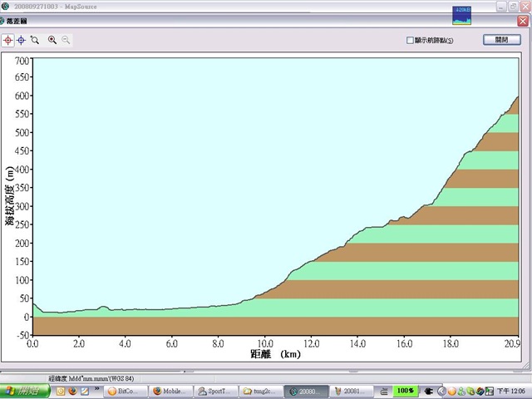This screenshot has width=532, height=399.
Task: Select the red crosshair pointer tool
Action: (x=7, y=41)
